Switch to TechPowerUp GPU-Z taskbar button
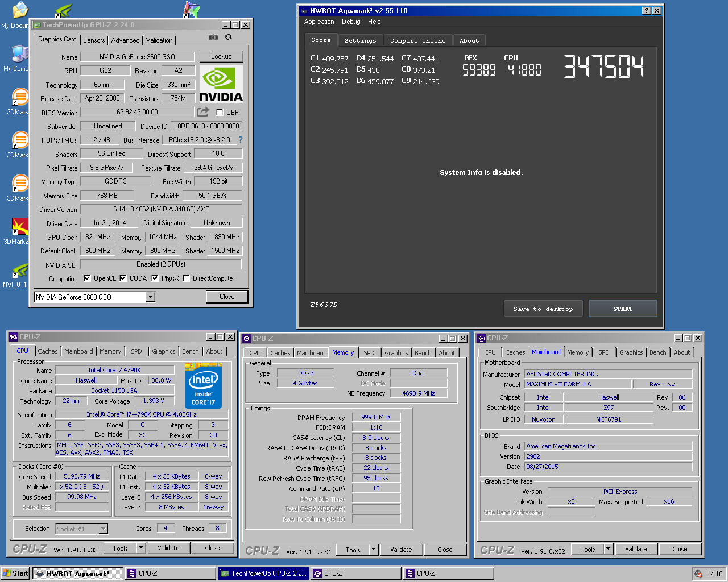This screenshot has width=728, height=582. click(x=264, y=573)
